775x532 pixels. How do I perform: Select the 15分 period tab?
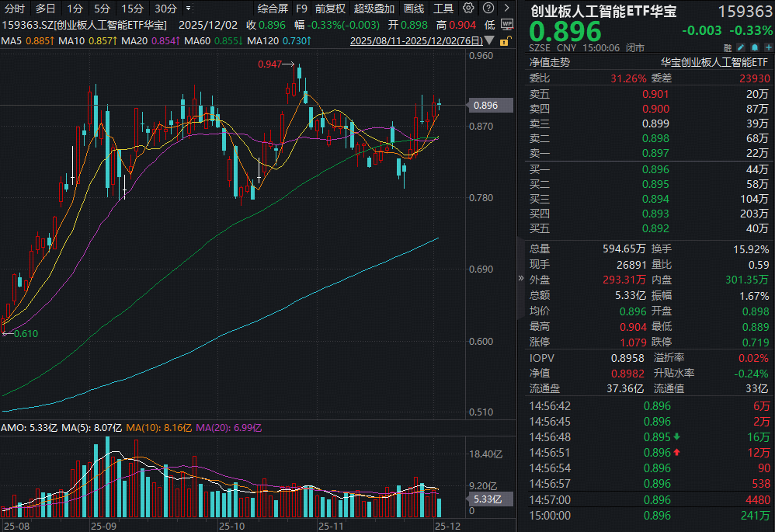(x=133, y=9)
